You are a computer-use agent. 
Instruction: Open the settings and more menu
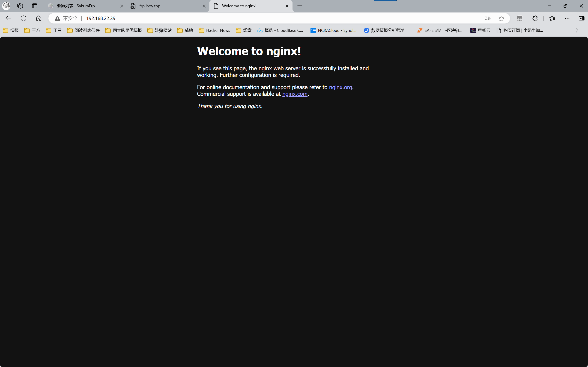(x=567, y=18)
